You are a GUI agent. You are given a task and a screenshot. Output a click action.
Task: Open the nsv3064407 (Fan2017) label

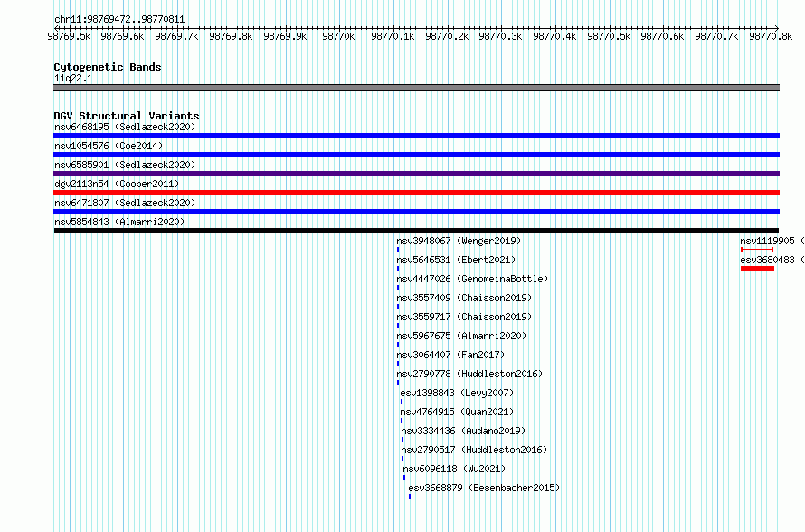click(450, 355)
